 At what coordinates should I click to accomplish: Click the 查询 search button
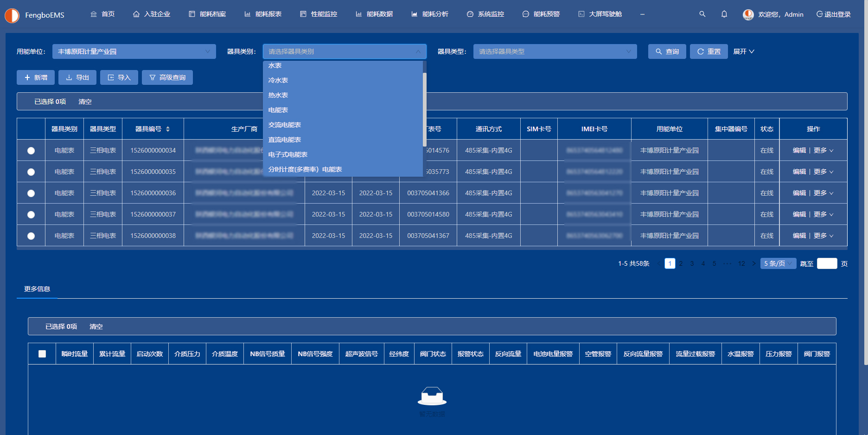coord(667,51)
